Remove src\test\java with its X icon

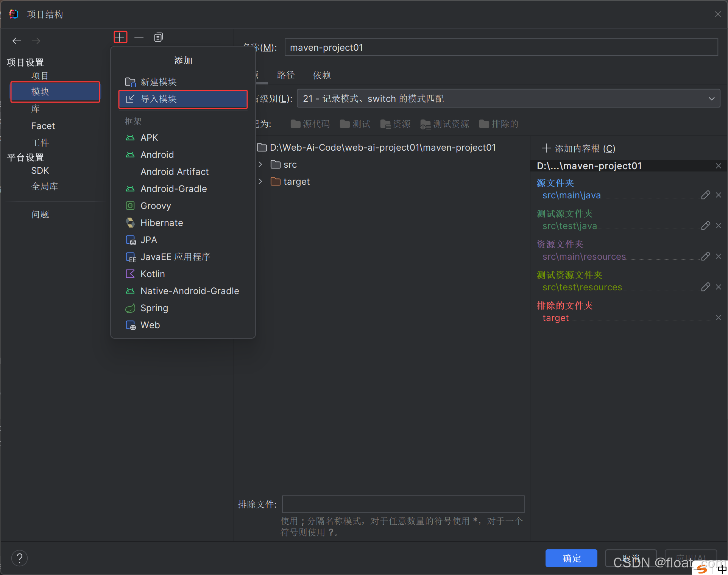click(x=719, y=226)
